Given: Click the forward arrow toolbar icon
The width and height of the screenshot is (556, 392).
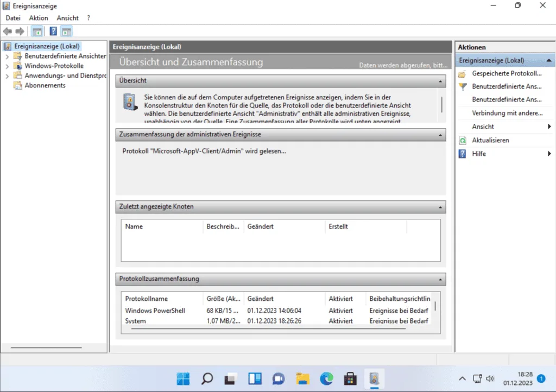Looking at the screenshot, I should click(20, 31).
